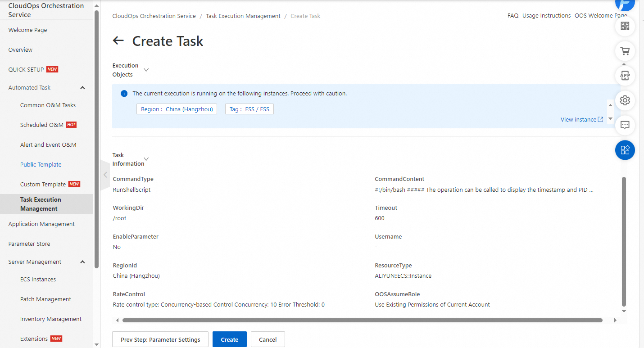Click the RunShellScript value
The width and height of the screenshot is (644, 348).
(x=132, y=190)
